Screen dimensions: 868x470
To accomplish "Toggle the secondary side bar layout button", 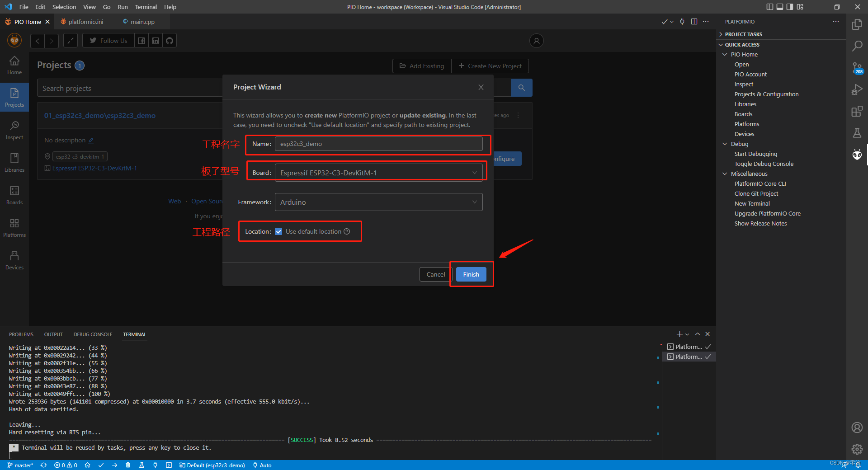I will coord(790,7).
